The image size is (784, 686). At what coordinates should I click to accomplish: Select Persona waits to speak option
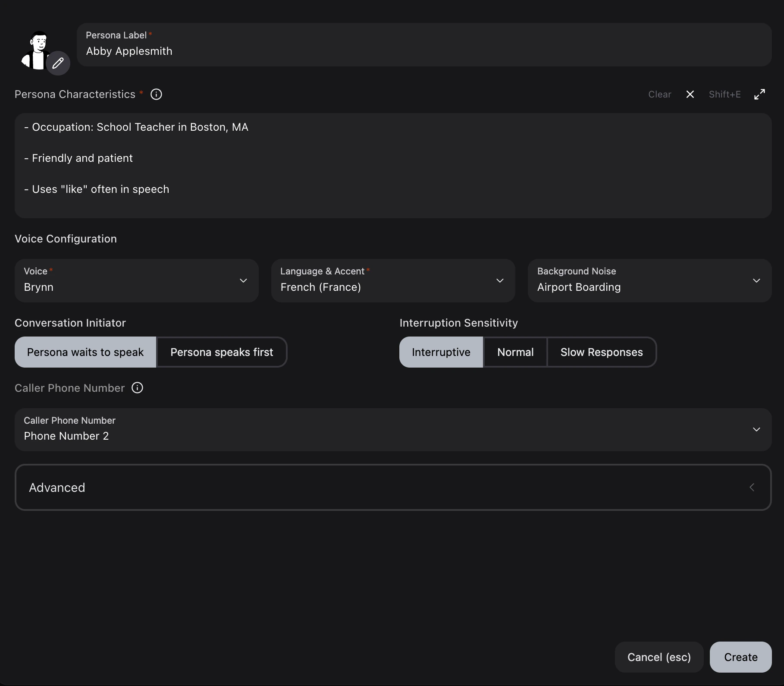pyautogui.click(x=85, y=352)
